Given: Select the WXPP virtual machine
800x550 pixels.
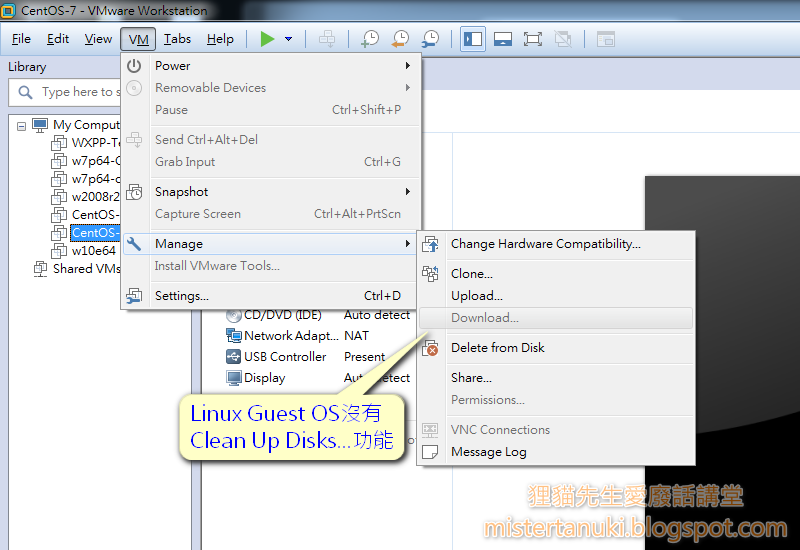Looking at the screenshot, I should tap(95, 143).
